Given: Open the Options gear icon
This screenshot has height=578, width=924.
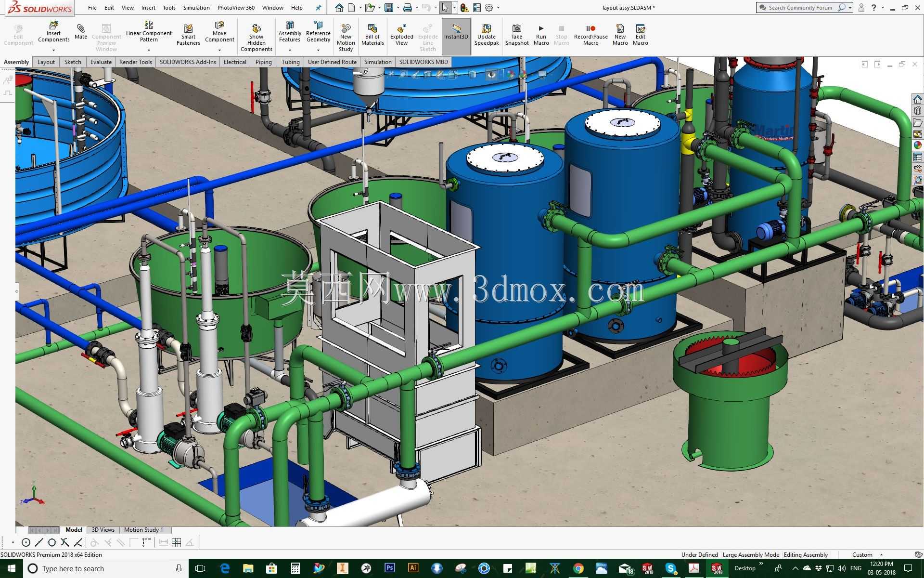Looking at the screenshot, I should [489, 8].
